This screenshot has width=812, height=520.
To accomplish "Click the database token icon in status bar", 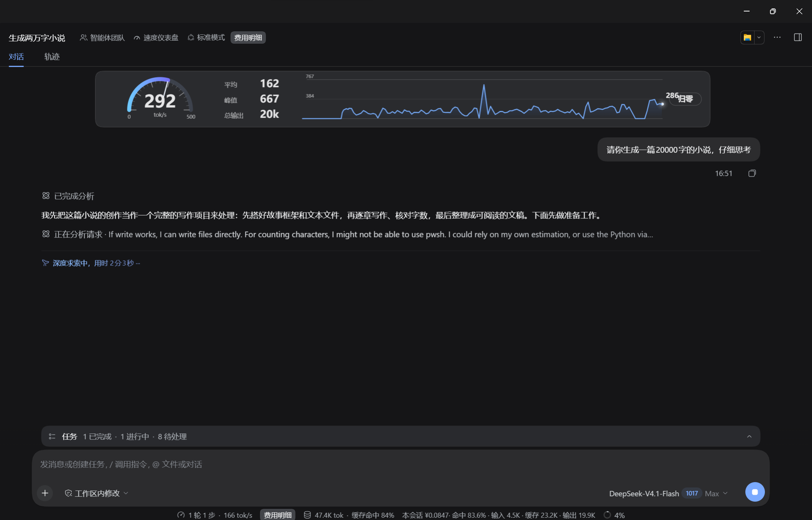I will tap(307, 515).
